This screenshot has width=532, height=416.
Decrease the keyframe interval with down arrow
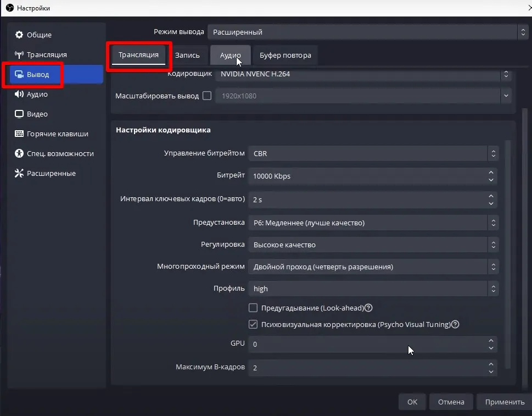click(x=491, y=204)
